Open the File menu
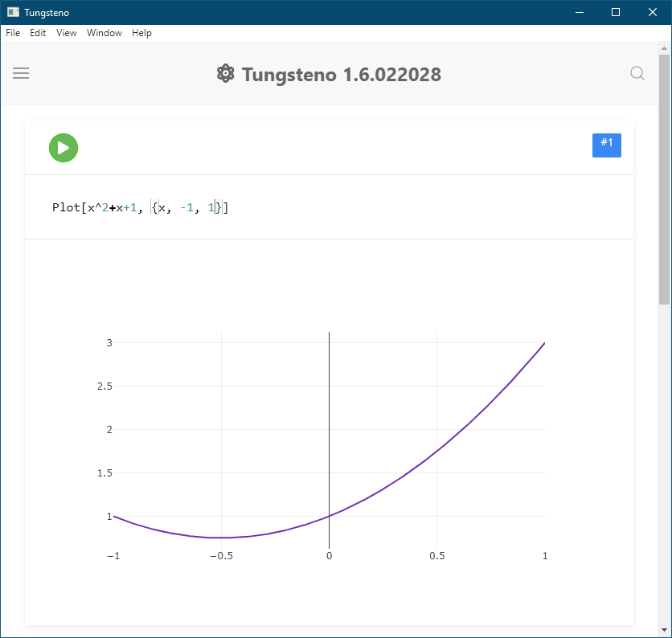Screen dimensions: 672x638 tap(13, 33)
